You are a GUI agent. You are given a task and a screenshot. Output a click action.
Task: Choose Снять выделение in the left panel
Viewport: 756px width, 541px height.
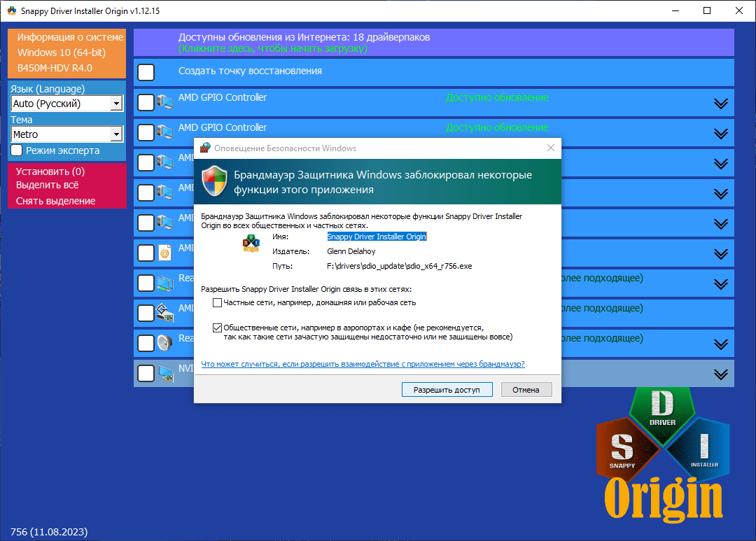(56, 201)
